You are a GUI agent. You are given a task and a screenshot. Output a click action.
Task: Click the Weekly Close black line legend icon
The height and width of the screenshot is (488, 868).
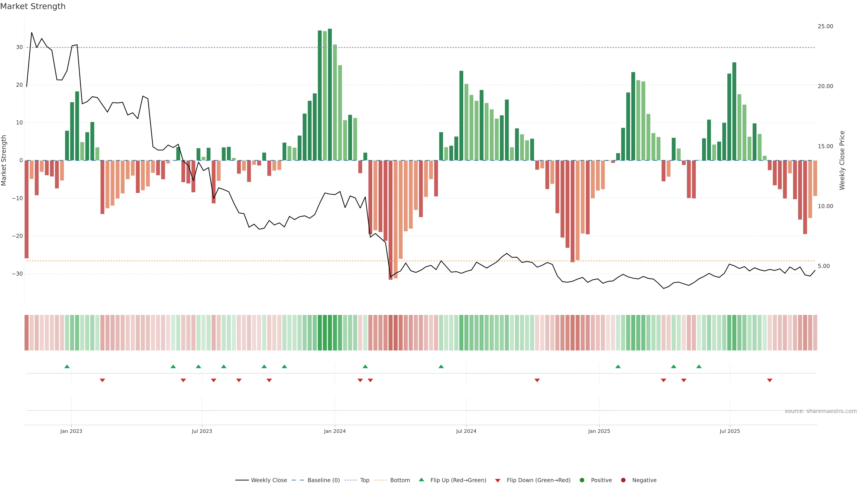[x=242, y=480]
